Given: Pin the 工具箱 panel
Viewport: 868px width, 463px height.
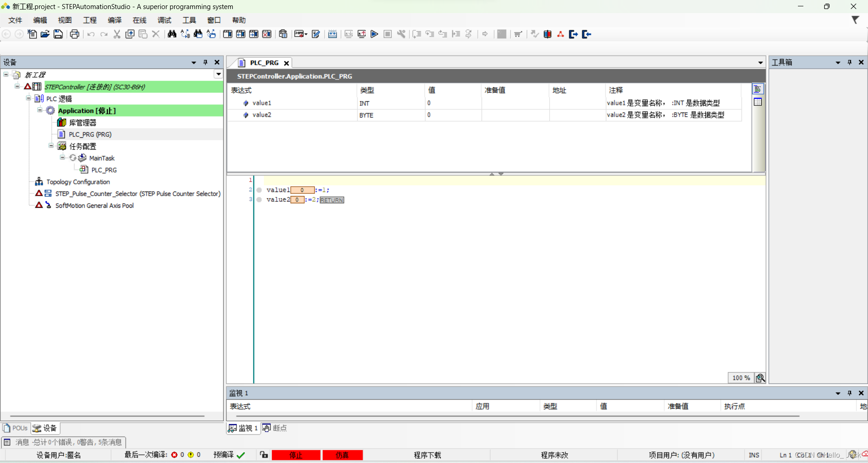Looking at the screenshot, I should click(x=849, y=62).
